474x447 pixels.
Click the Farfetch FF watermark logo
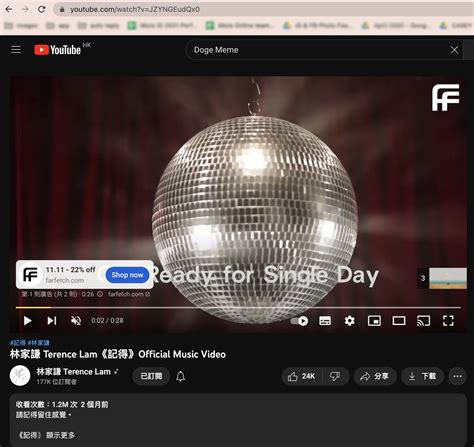click(445, 97)
